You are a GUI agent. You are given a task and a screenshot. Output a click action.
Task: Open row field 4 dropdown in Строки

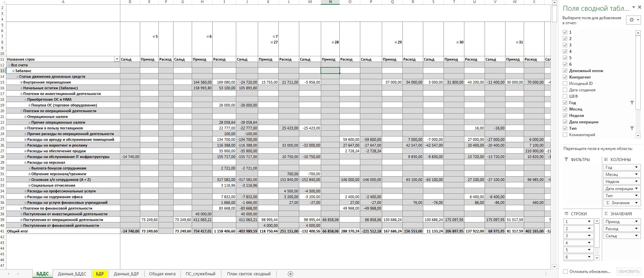[589, 243]
